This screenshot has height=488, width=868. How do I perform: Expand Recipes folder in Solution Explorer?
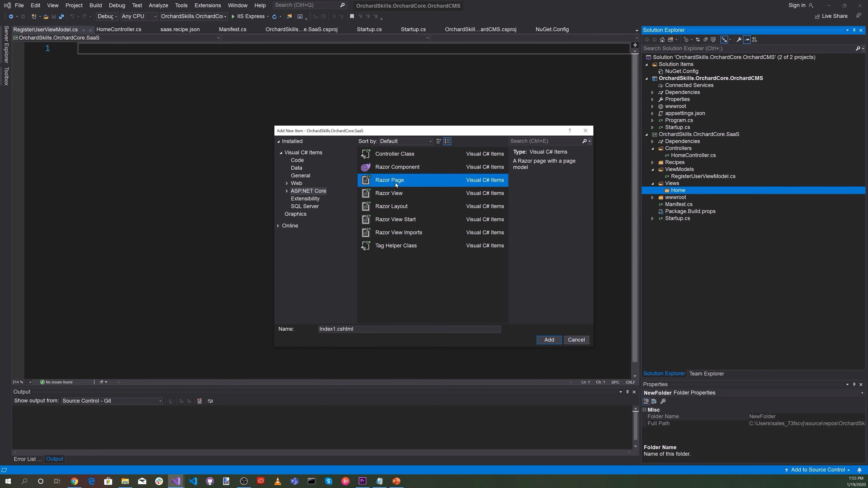pos(652,163)
